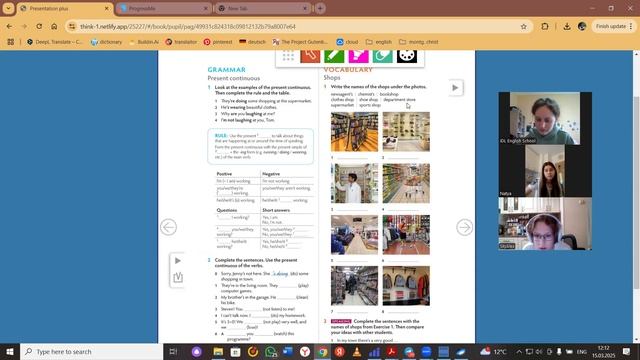
Task: Open the black color palette tool
Action: (x=407, y=56)
